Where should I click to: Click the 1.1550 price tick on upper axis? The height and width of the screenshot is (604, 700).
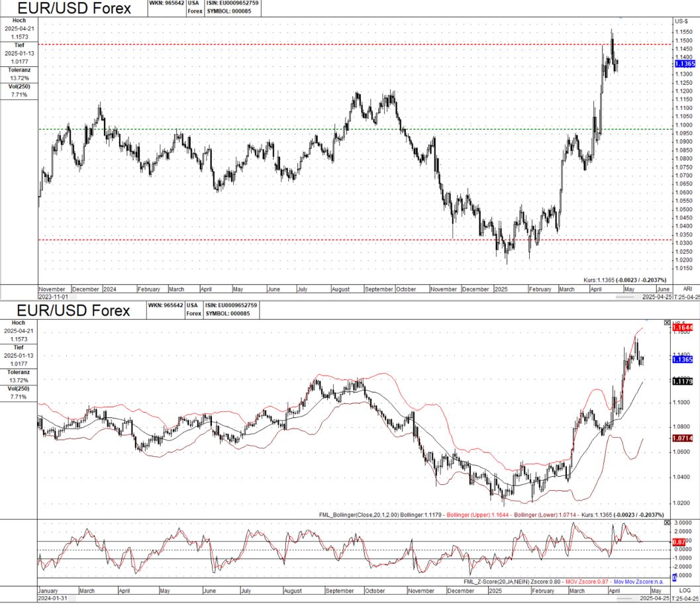[x=684, y=32]
